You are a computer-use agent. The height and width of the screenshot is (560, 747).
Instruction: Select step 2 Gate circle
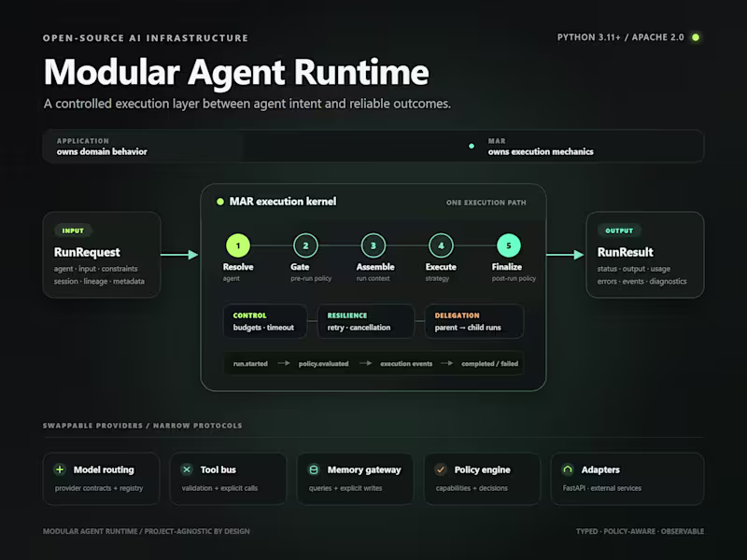point(305,245)
